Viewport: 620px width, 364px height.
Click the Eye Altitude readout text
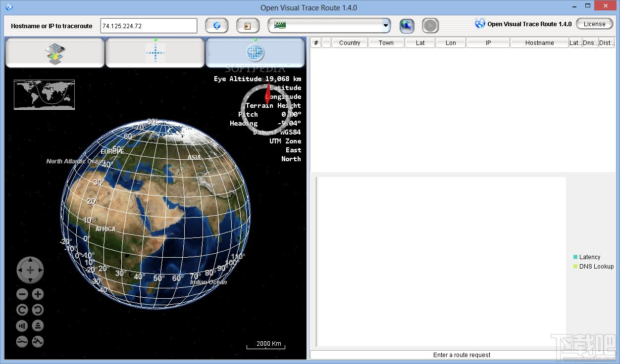(x=258, y=79)
